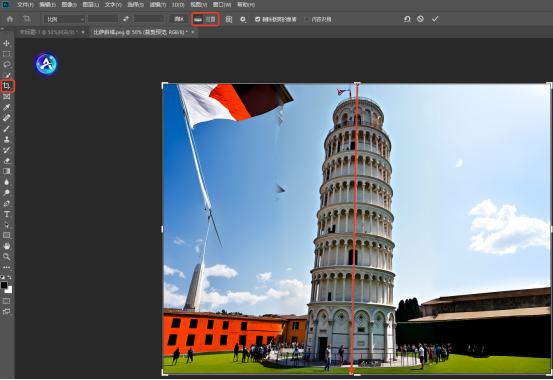Select the Path Selection tool
The width and height of the screenshot is (553, 380).
(x=6, y=225)
